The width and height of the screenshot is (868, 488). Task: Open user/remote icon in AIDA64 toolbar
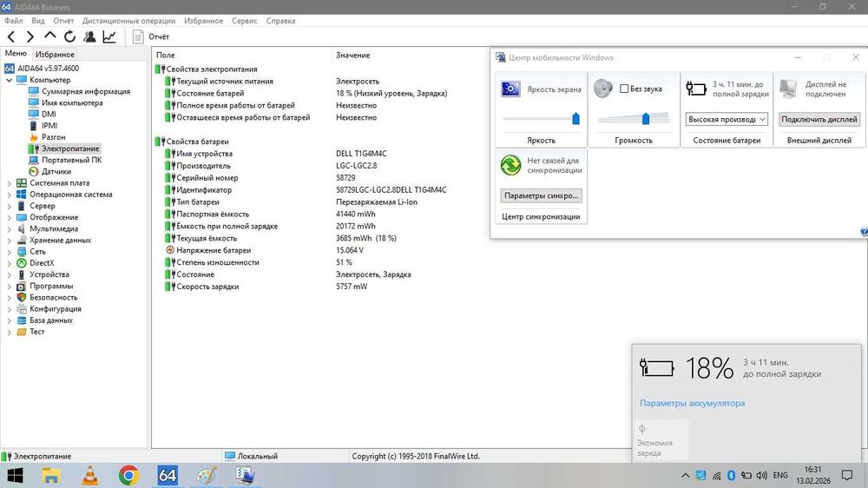pyautogui.click(x=89, y=36)
